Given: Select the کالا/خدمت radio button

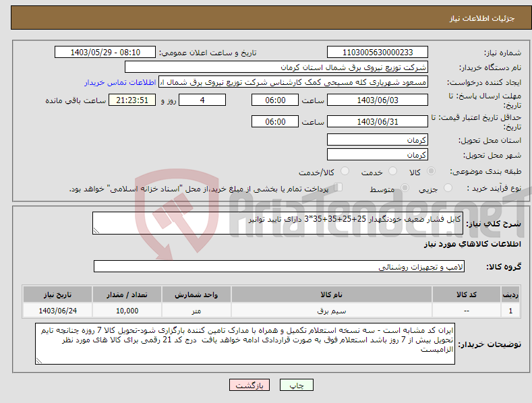Looking at the screenshot, I should pyautogui.click(x=345, y=171).
